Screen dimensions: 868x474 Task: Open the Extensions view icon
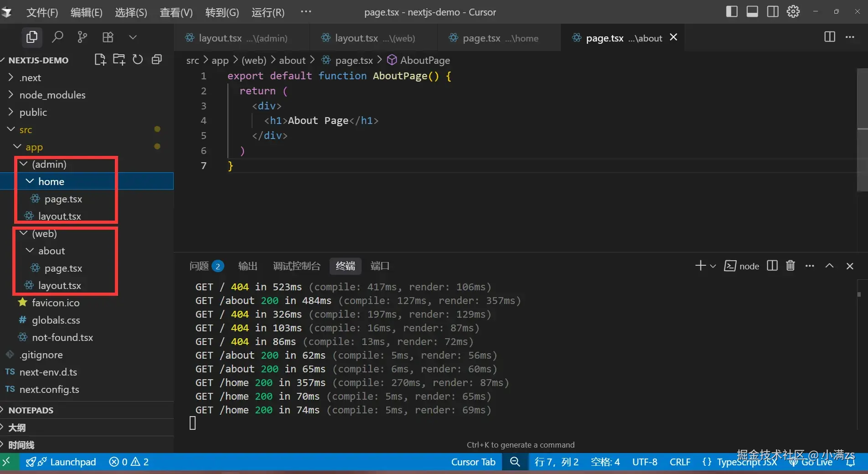[108, 37]
